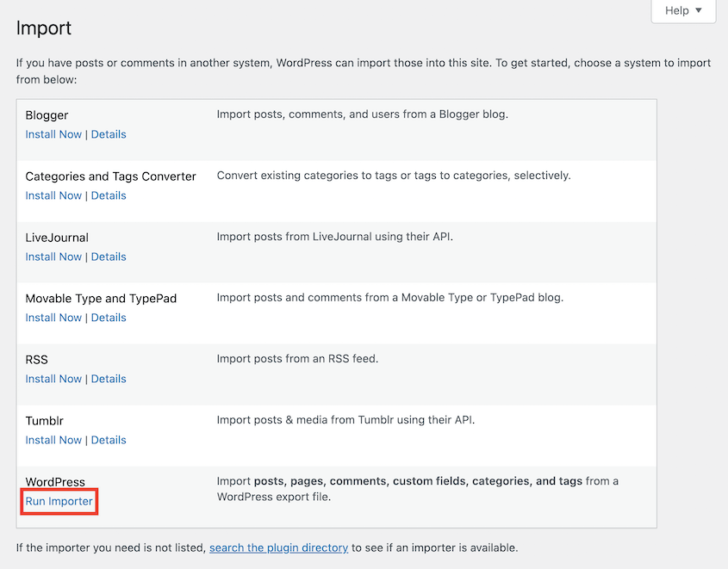
Task: Click Install Now under LiveJournal
Action: tap(53, 257)
